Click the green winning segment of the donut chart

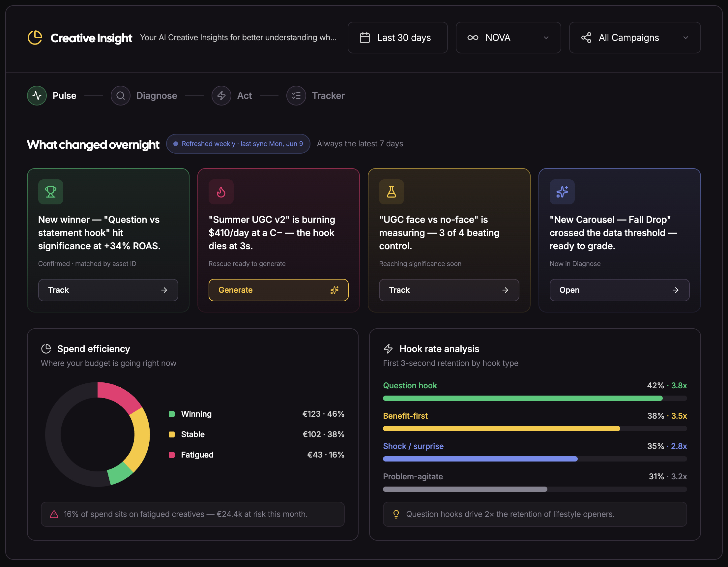pyautogui.click(x=120, y=474)
